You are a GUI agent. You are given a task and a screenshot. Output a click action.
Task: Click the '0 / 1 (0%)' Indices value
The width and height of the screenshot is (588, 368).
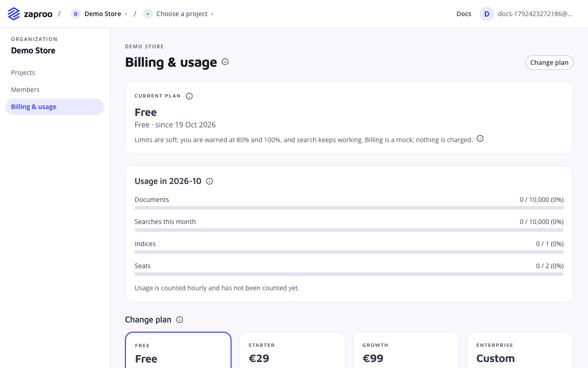click(550, 244)
